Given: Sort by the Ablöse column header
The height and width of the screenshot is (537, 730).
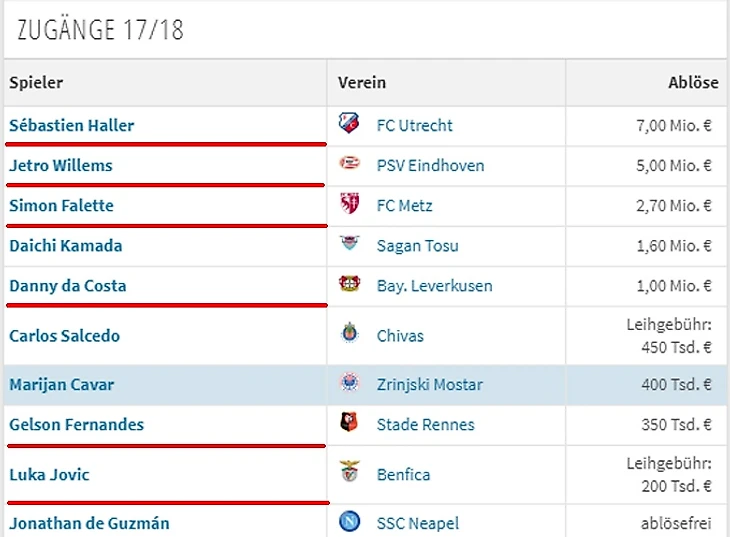Looking at the screenshot, I should pos(693,83).
